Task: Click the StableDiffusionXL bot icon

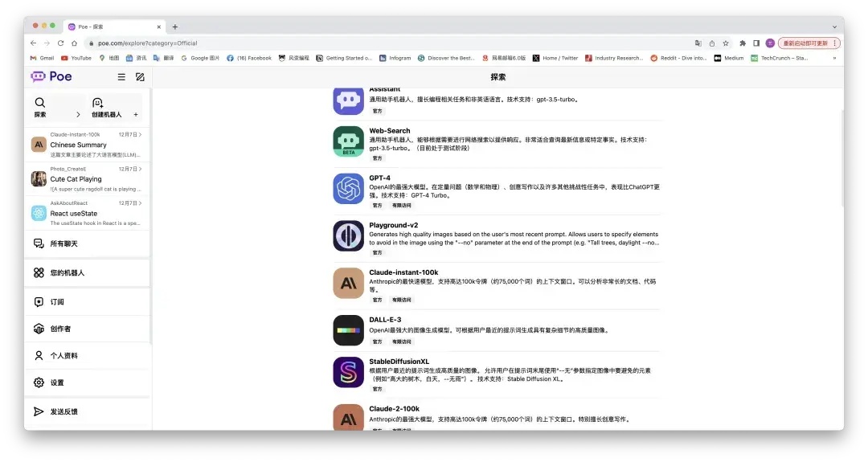Action: point(348,372)
